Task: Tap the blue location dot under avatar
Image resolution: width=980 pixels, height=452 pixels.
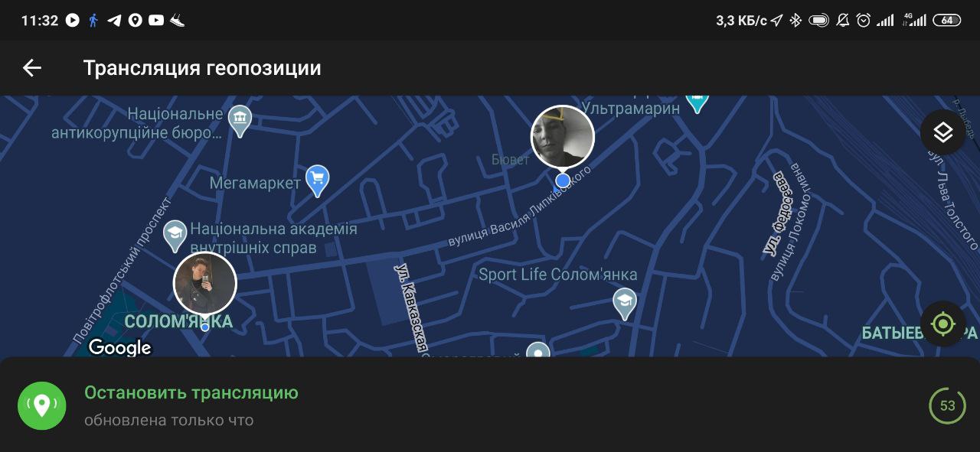Action: coord(563,180)
